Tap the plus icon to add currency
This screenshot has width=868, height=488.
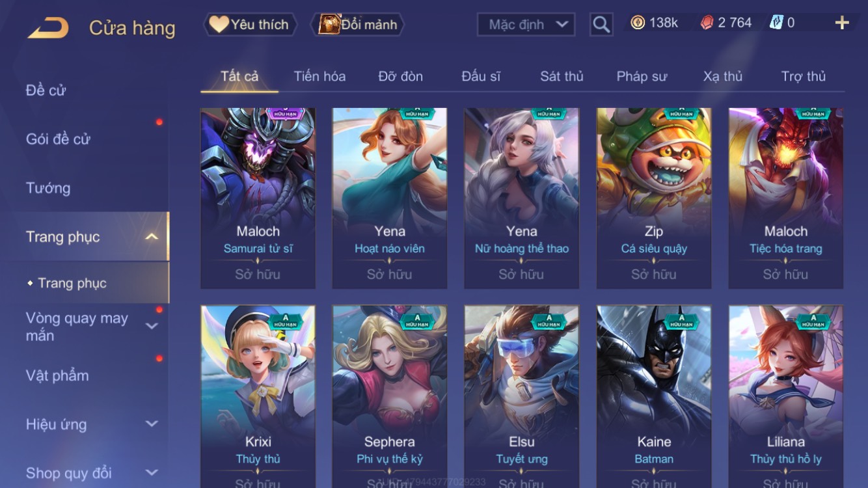pos(842,23)
